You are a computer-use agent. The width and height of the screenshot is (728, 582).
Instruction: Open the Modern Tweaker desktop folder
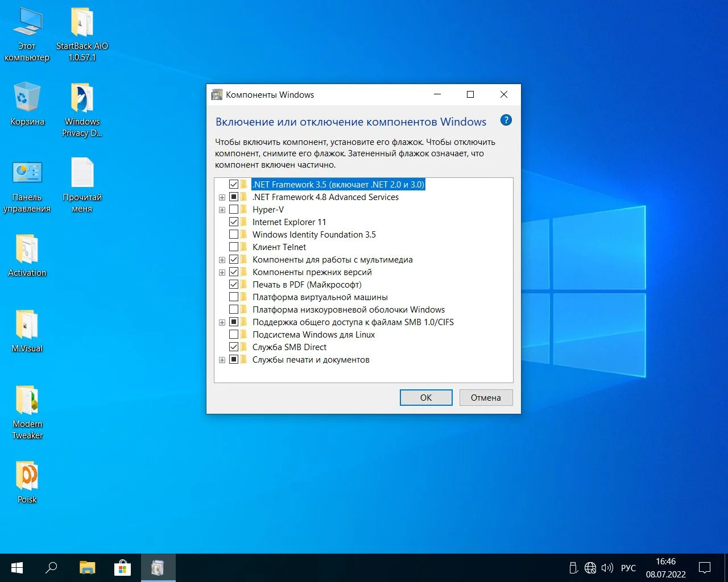[27, 401]
